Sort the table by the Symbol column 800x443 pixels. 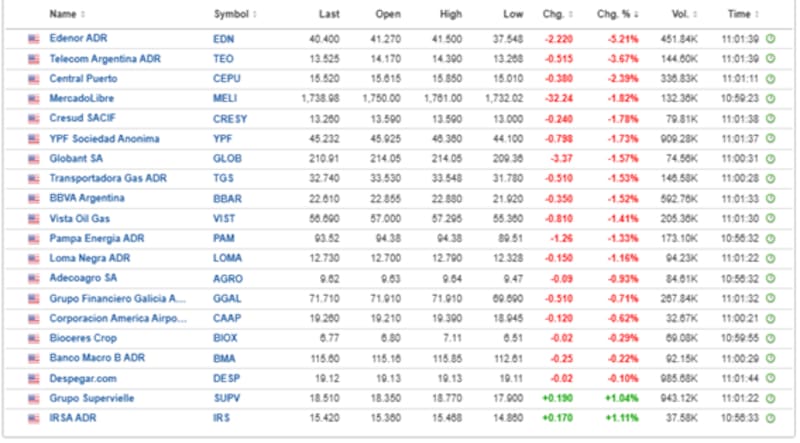coord(234,14)
